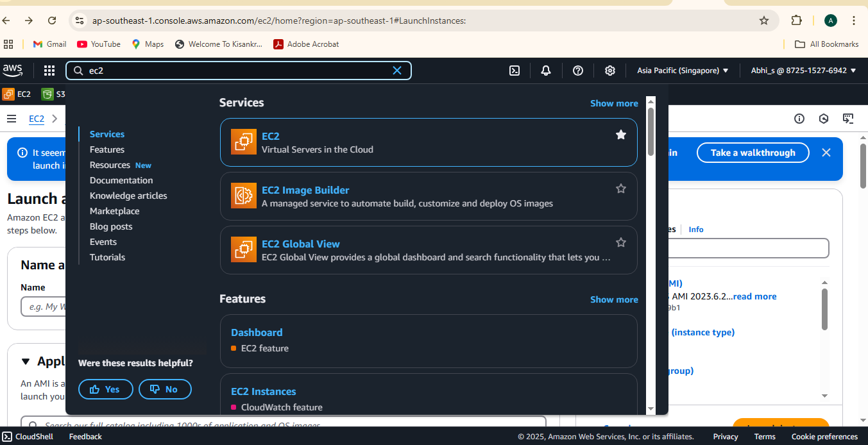Image resolution: width=868 pixels, height=445 pixels.
Task: Focus the ec2 search box
Action: pos(239,71)
